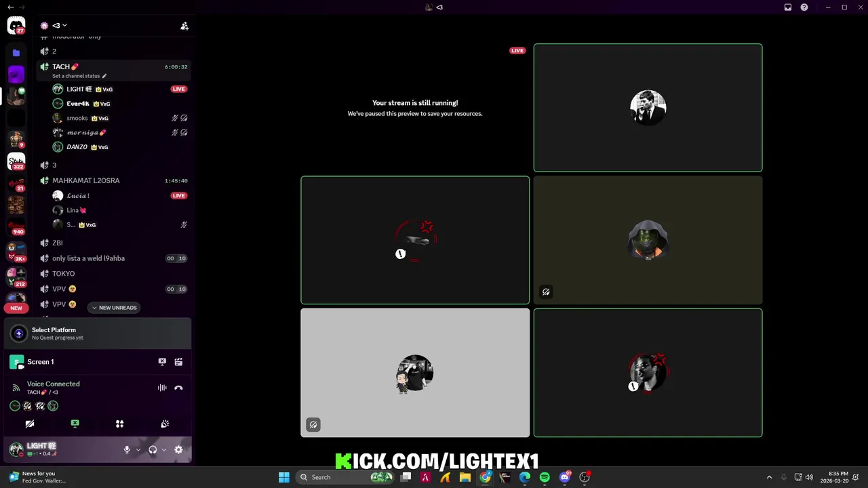Click the Screen 1 stream label
868x488 pixels.
(x=41, y=362)
